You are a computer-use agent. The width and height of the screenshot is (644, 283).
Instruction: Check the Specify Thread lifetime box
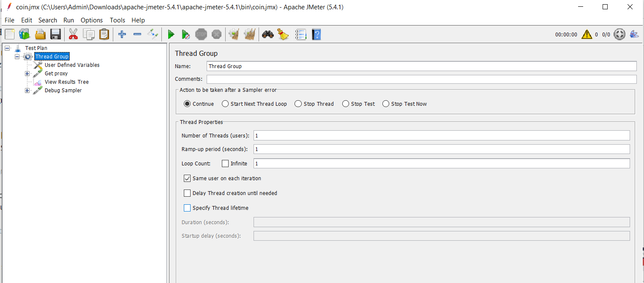pyautogui.click(x=187, y=208)
